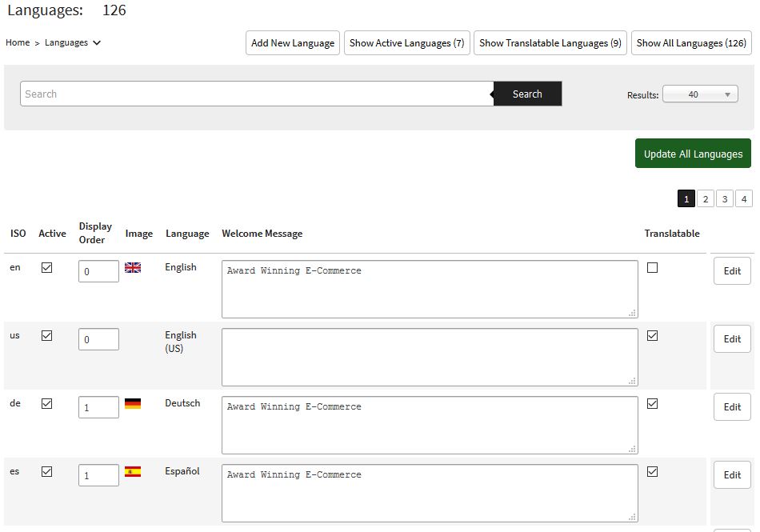760x532 pixels.
Task: Click Update All Languages button
Action: click(693, 154)
